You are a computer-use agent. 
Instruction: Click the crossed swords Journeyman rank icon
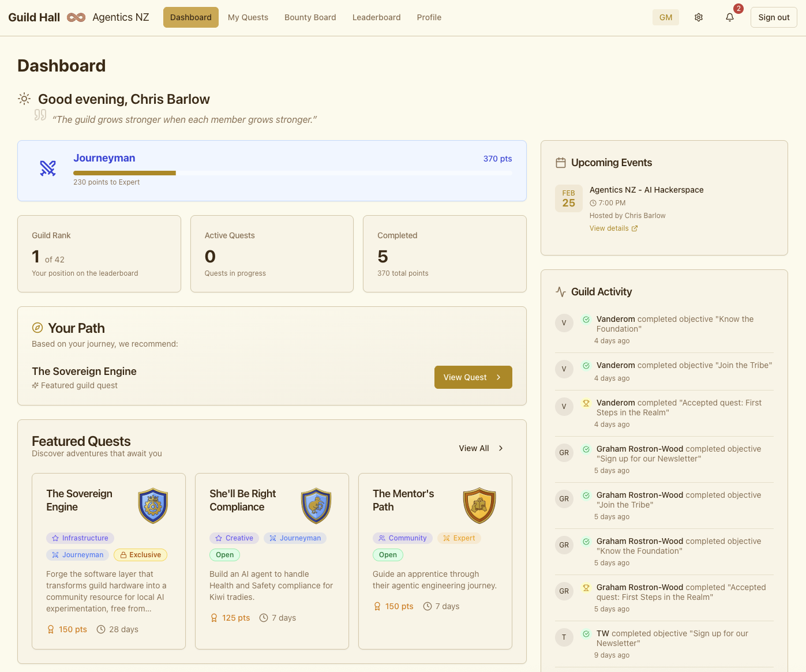(x=48, y=168)
